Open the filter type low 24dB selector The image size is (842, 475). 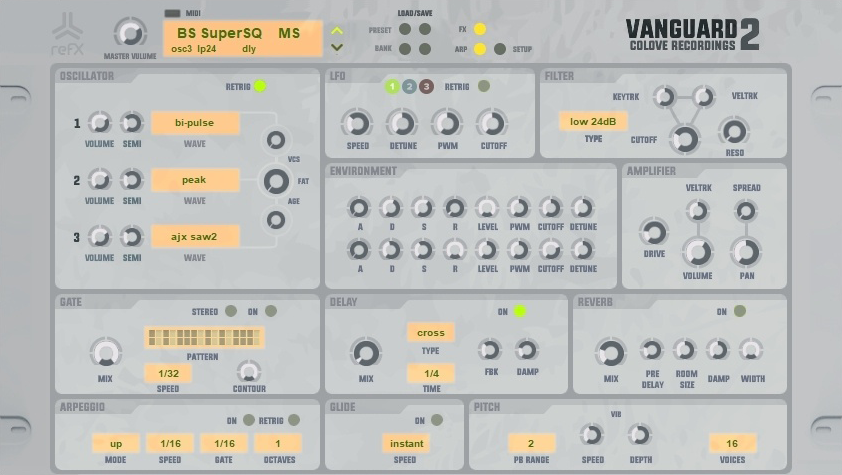(x=593, y=121)
